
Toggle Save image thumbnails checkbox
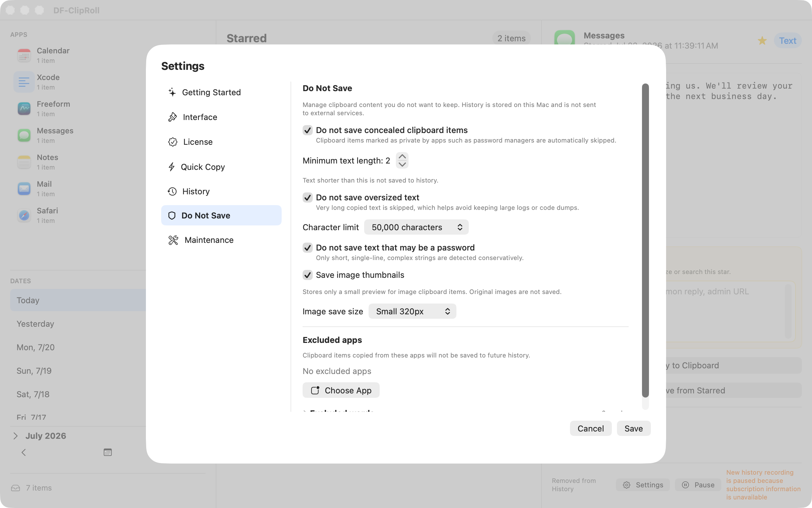tap(307, 275)
